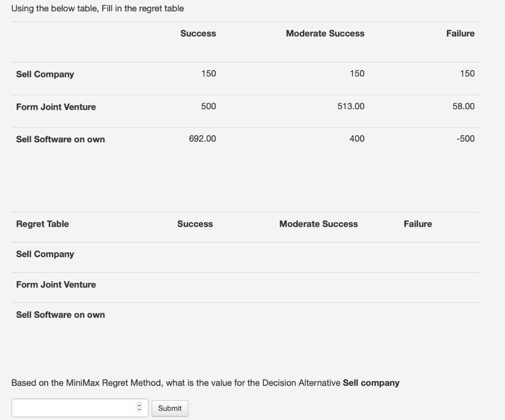This screenshot has width=505, height=420.
Task: Select the Success column header in payoff table
Action: click(198, 34)
